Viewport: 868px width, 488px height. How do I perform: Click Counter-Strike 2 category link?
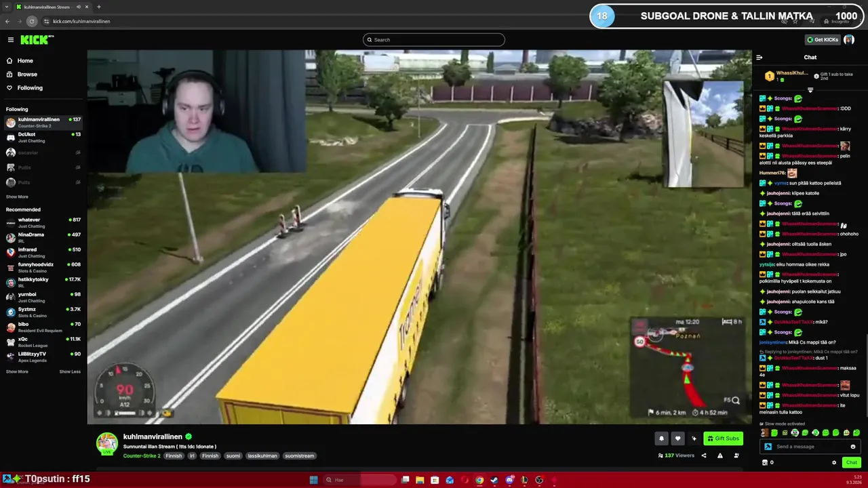[142, 456]
